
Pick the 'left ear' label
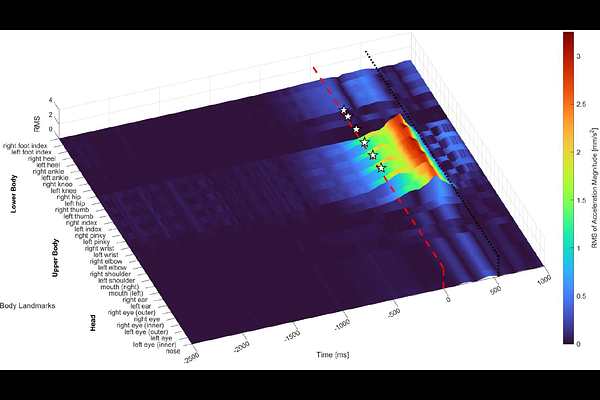point(141,306)
